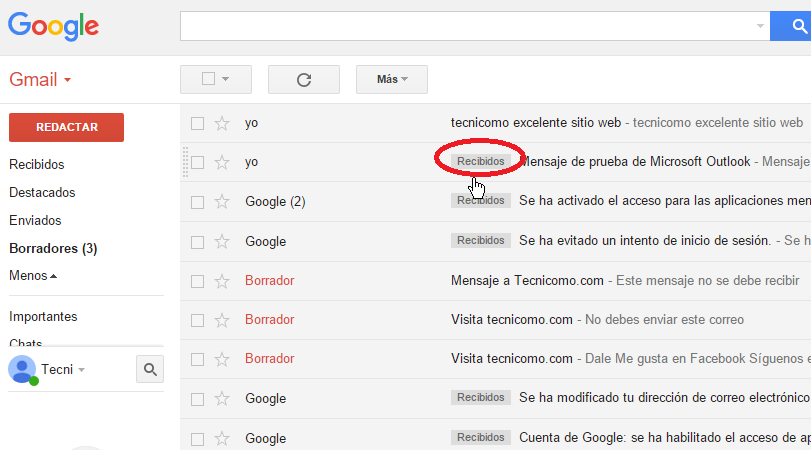The image size is (811, 450).
Task: Star the 'Mensaje de prueba de Microsoft Outlook' email
Action: click(x=222, y=162)
